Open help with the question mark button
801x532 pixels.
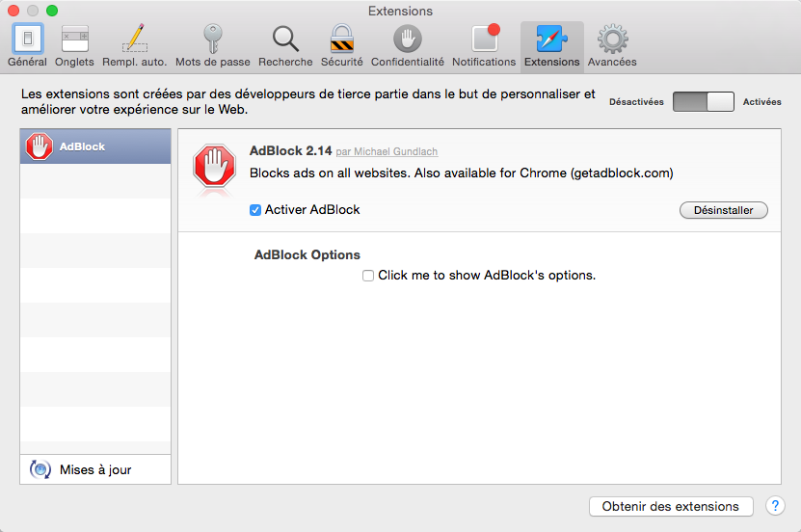click(775, 506)
